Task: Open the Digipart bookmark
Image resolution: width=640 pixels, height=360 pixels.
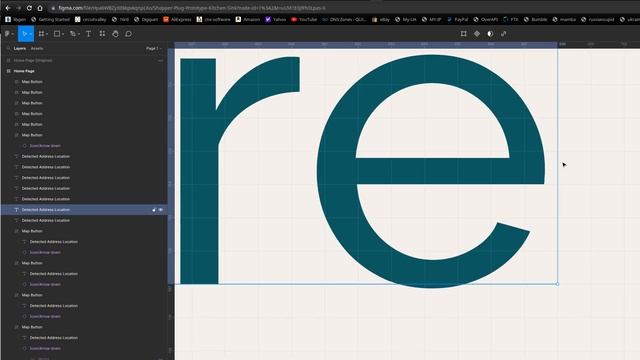Action: pyautogui.click(x=146, y=19)
